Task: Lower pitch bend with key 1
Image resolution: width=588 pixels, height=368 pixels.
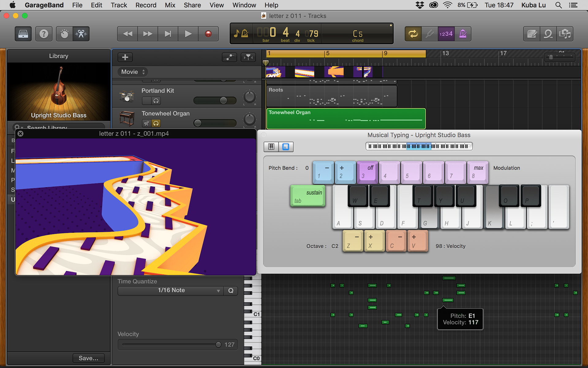Action: (323, 172)
